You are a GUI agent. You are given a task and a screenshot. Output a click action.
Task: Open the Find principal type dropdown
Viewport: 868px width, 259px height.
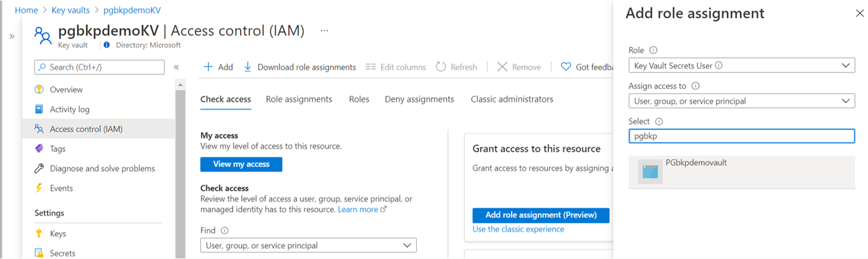pos(308,245)
